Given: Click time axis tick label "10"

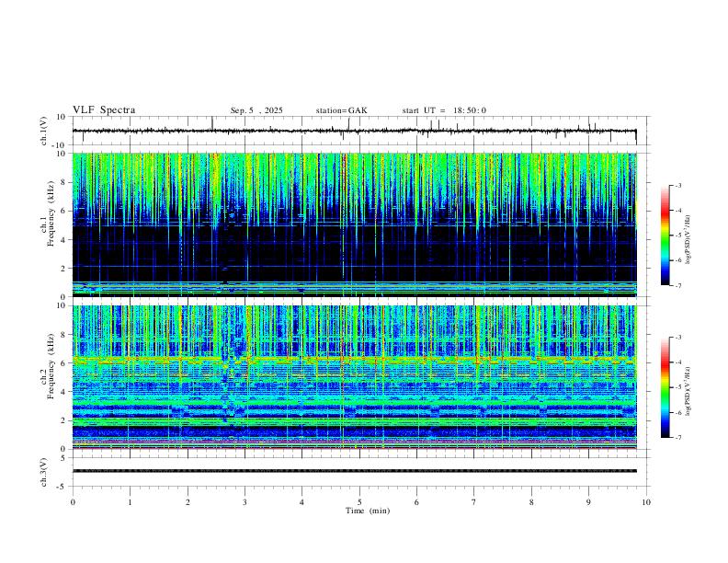Looking at the screenshot, I should coord(646,502).
